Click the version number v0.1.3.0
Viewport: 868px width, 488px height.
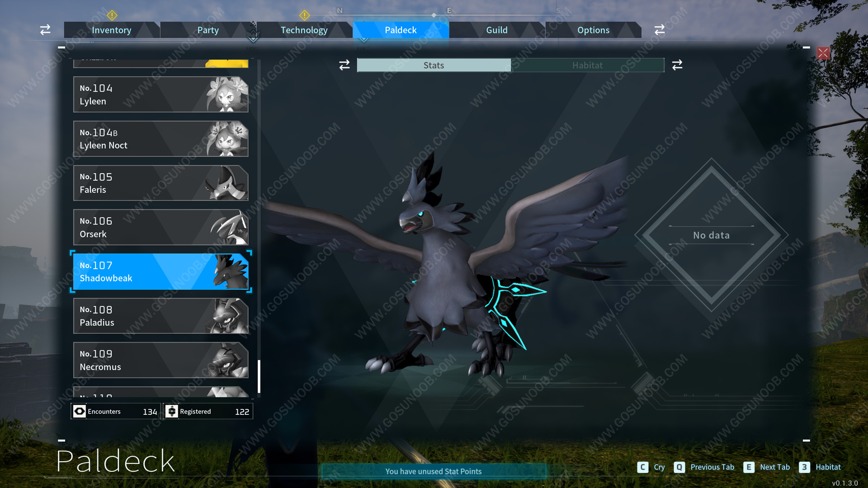click(x=844, y=483)
